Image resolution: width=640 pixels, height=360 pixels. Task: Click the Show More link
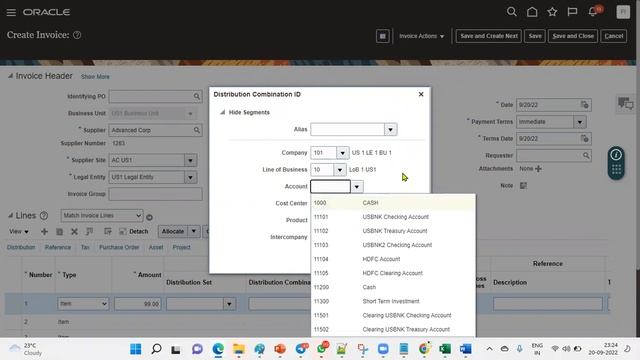(x=95, y=77)
